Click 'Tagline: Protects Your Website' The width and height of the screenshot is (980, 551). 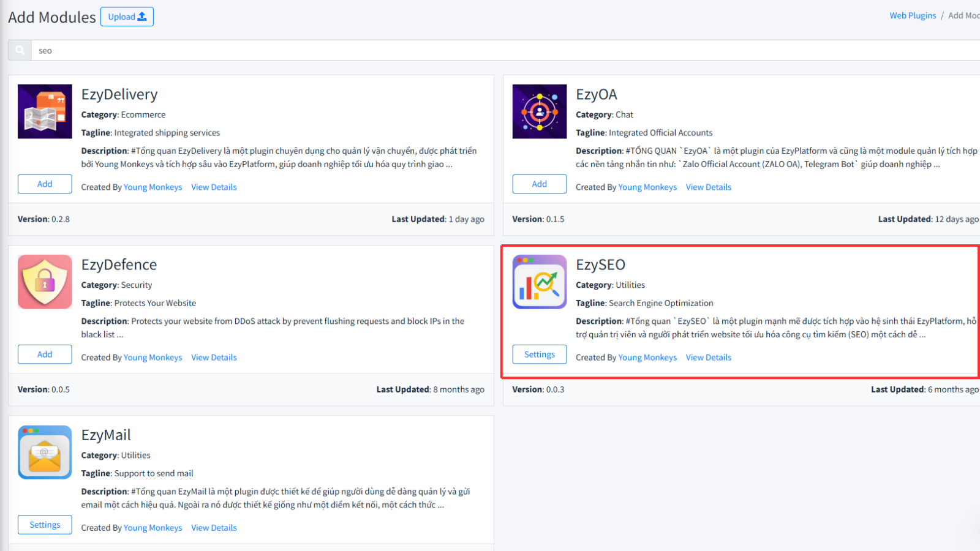138,302
